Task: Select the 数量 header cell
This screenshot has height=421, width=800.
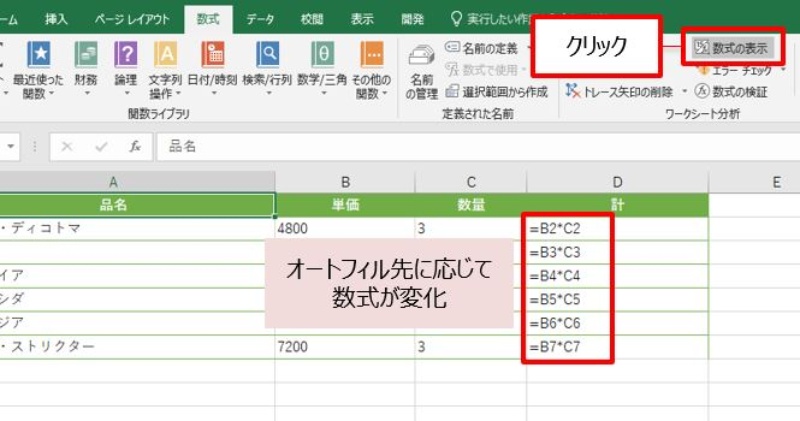Action: pos(471,205)
